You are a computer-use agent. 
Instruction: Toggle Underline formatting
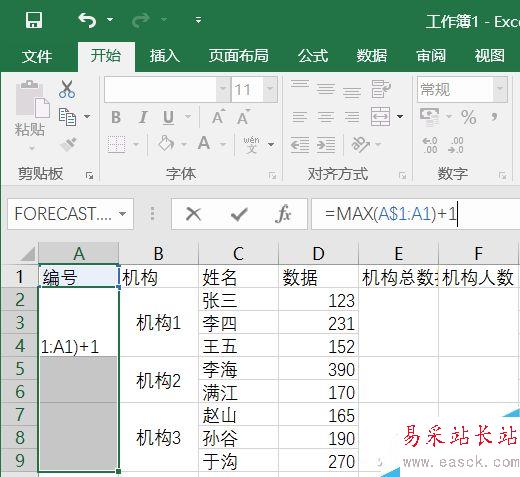coord(169,118)
